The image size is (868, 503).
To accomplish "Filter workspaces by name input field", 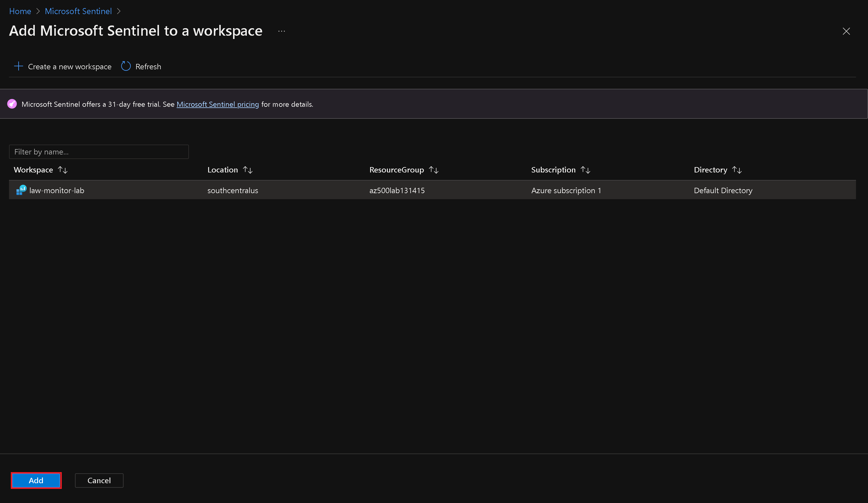I will [x=99, y=151].
